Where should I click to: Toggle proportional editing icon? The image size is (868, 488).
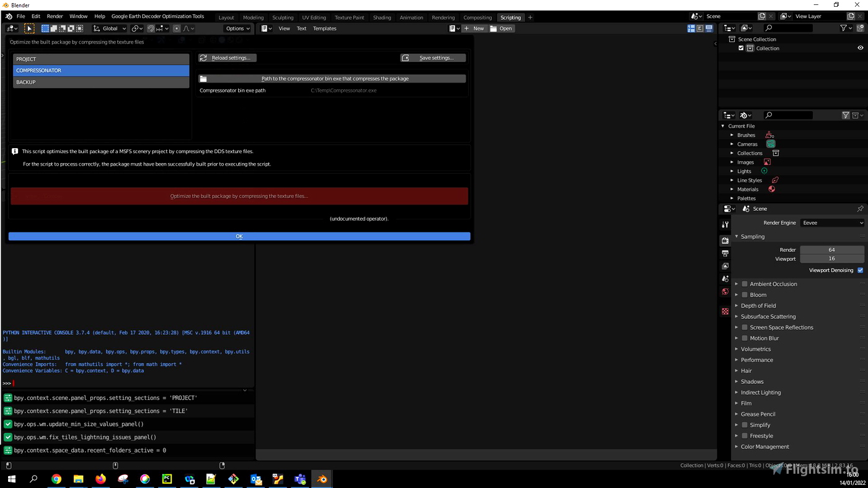click(x=177, y=29)
